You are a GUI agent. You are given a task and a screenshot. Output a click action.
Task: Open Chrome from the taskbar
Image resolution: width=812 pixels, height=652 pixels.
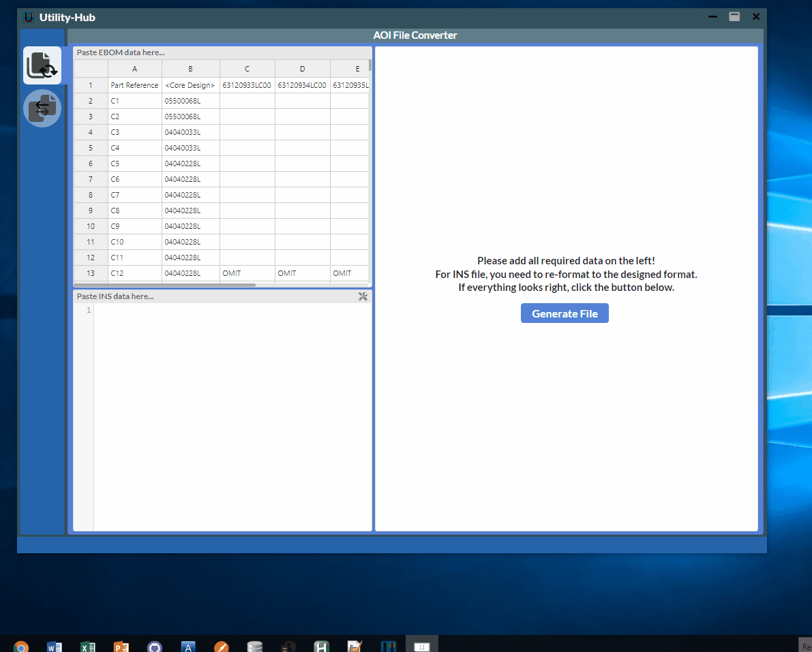[x=21, y=647]
